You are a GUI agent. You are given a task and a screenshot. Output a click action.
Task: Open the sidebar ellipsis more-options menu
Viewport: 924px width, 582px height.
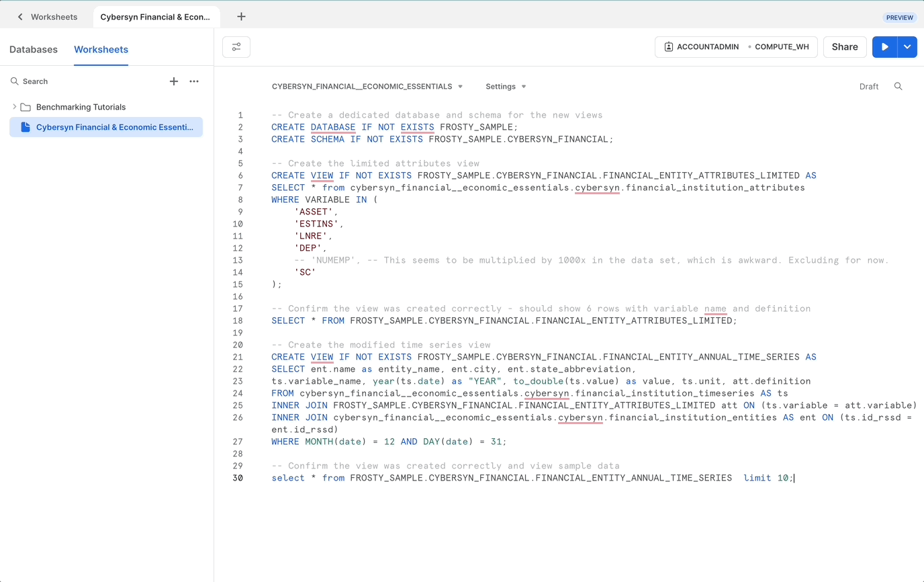[194, 81]
